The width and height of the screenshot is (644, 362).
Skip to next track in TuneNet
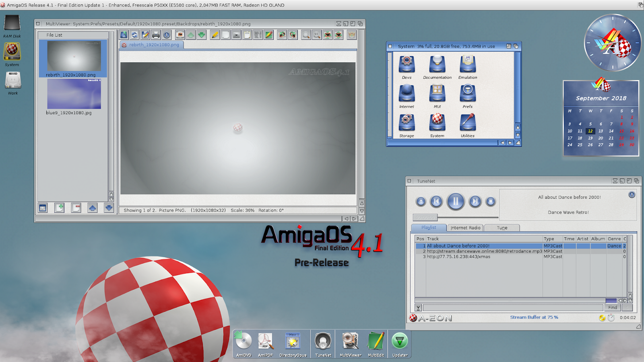tap(475, 202)
